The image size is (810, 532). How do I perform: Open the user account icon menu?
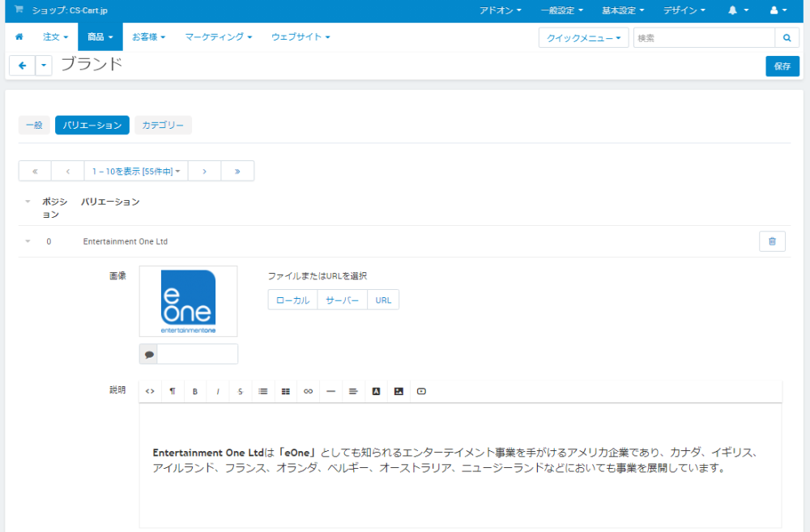coord(778,10)
